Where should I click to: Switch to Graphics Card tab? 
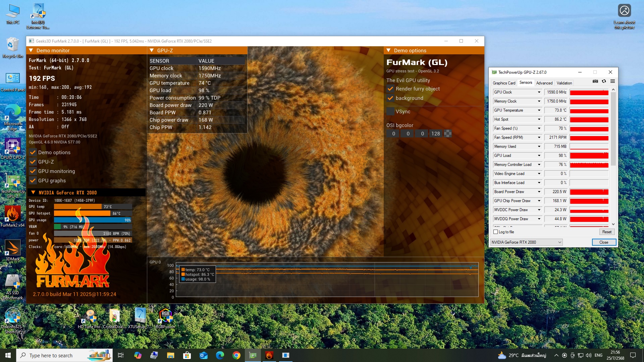504,83
